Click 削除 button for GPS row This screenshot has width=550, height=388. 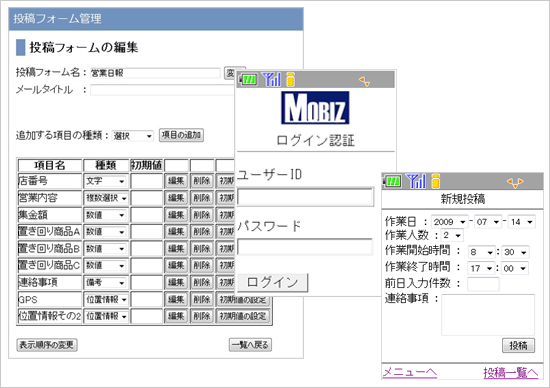click(202, 300)
